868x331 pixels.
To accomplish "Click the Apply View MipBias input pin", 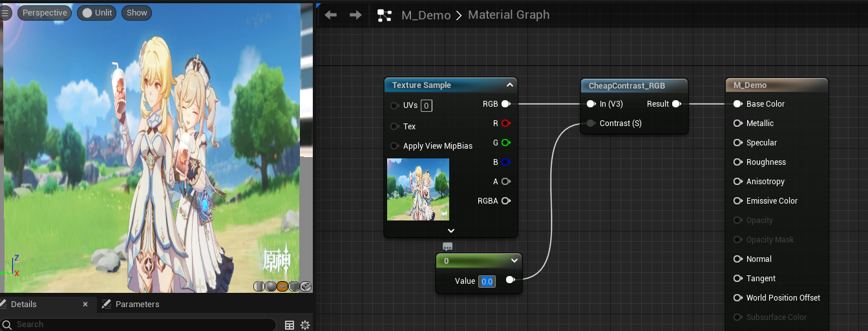I will [x=394, y=145].
